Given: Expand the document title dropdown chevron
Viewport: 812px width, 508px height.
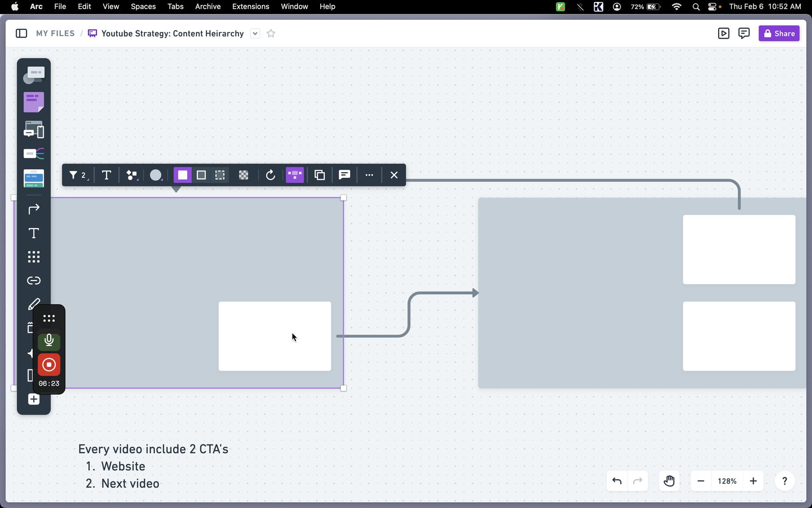Looking at the screenshot, I should click(255, 34).
